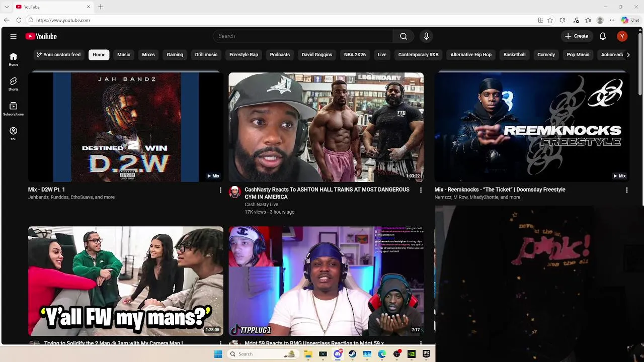Play the TTPPLUG1 Mdot 59 reaction thumbnail
The image size is (644, 362).
[326, 281]
